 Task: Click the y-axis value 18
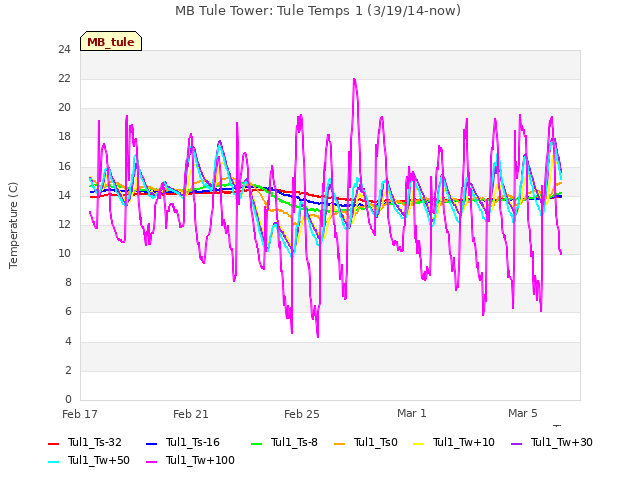coord(64,137)
